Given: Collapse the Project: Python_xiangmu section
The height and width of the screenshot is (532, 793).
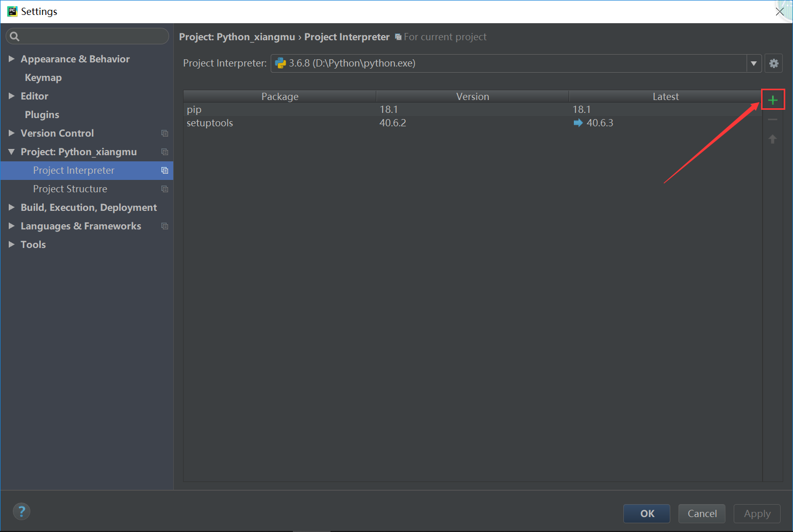Looking at the screenshot, I should click(x=12, y=152).
